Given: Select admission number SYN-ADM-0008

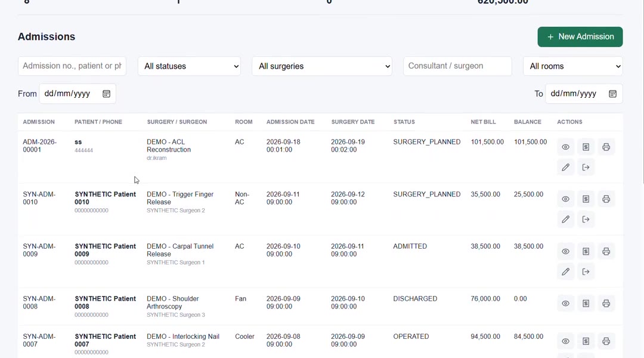Looking at the screenshot, I should [x=39, y=303].
